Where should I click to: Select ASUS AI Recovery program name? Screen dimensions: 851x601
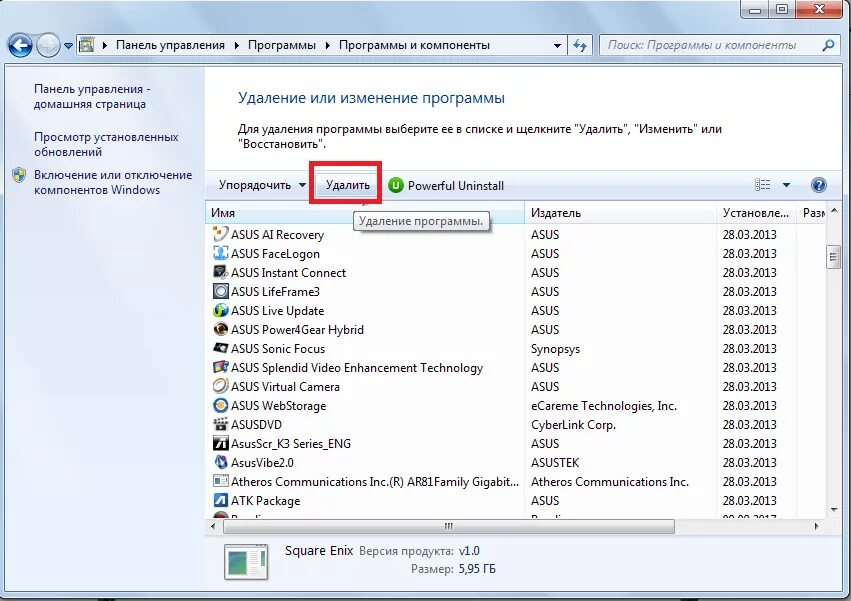(x=277, y=235)
